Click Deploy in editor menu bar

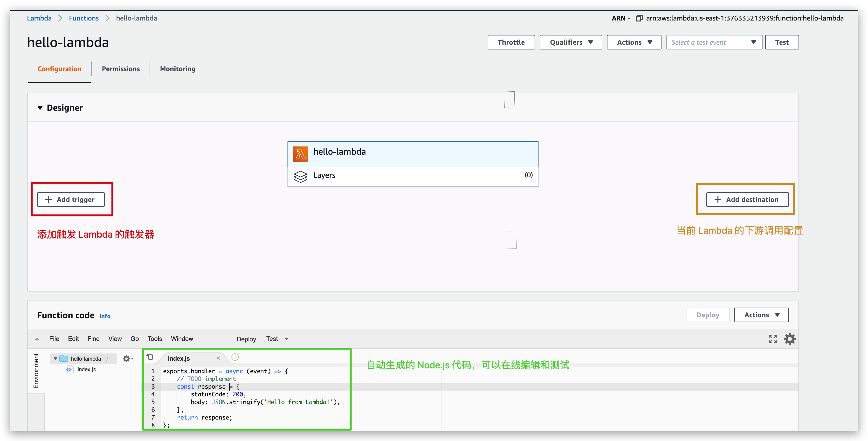click(246, 339)
